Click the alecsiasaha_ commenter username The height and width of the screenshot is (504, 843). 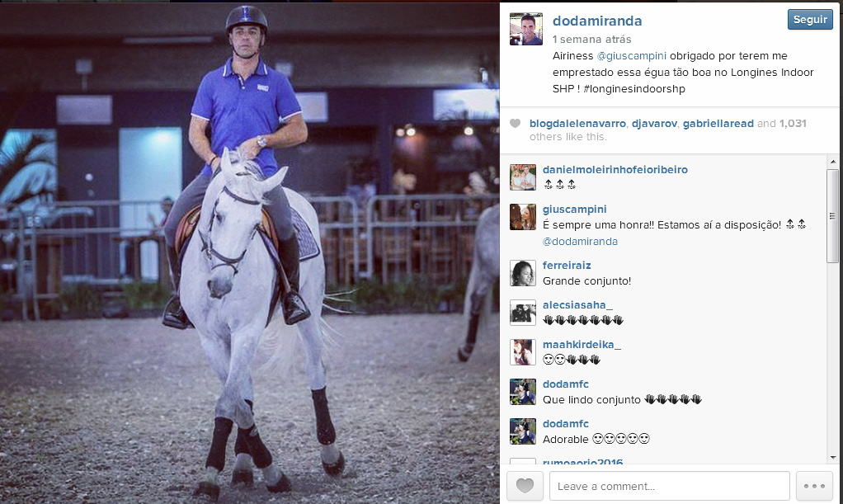coord(577,305)
